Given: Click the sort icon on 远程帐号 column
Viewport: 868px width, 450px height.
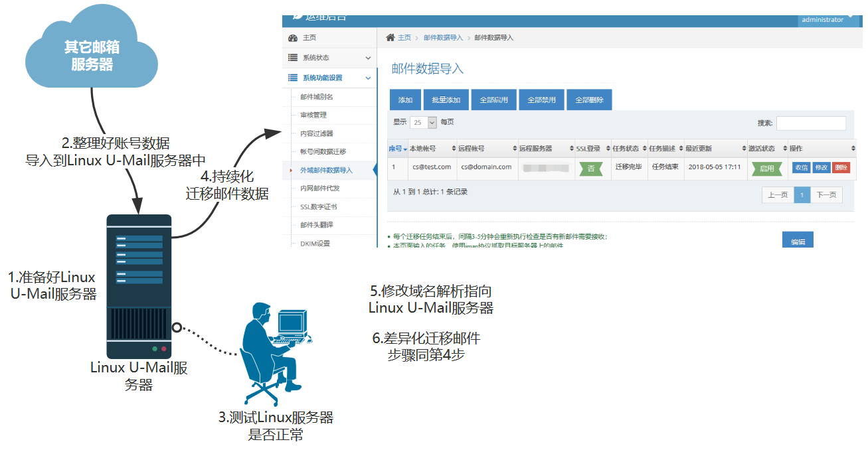Looking at the screenshot, I should point(515,149).
